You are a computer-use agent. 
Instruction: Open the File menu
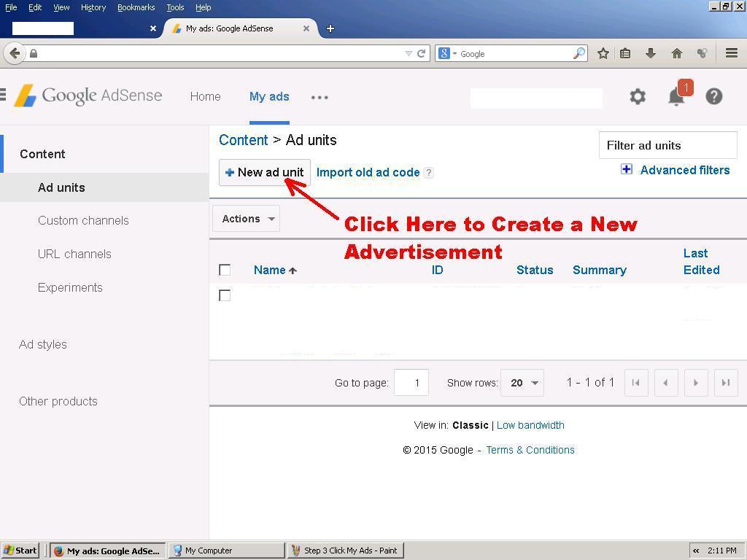[x=11, y=7]
